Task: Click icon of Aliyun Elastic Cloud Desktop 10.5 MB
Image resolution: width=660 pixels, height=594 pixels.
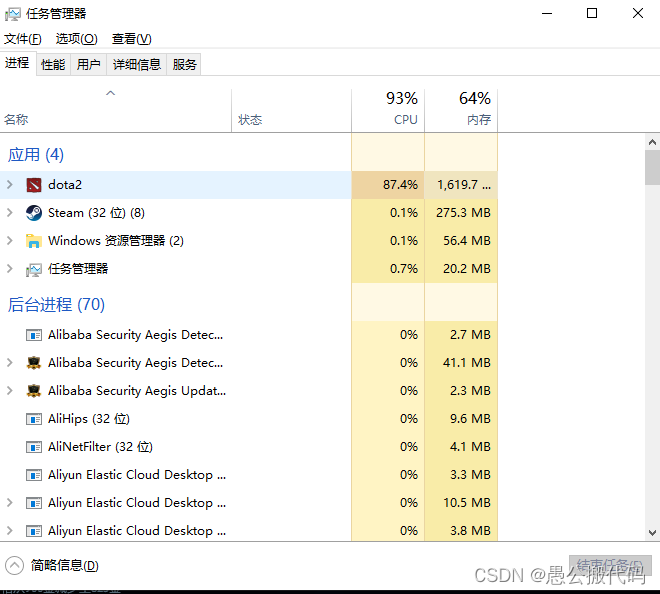Action: pyautogui.click(x=34, y=503)
